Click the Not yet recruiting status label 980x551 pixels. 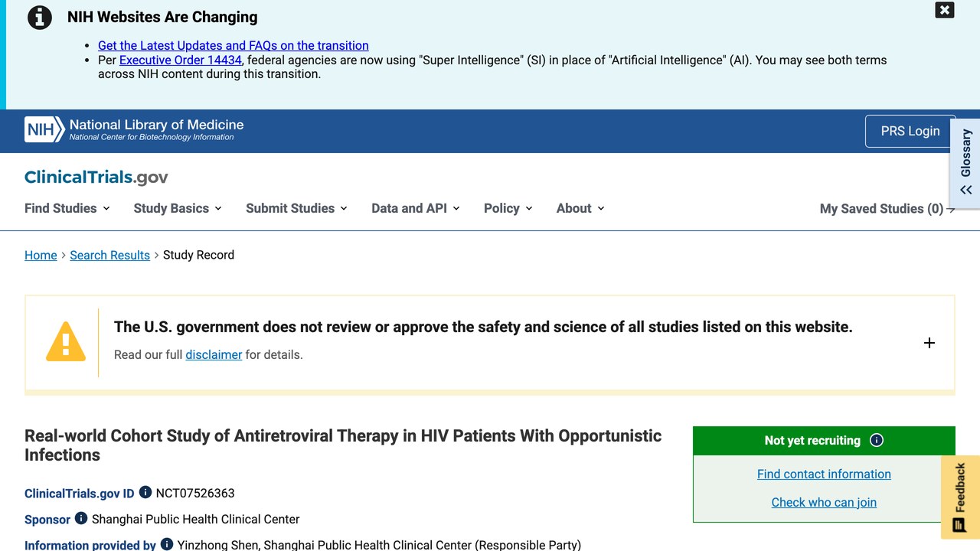(812, 441)
